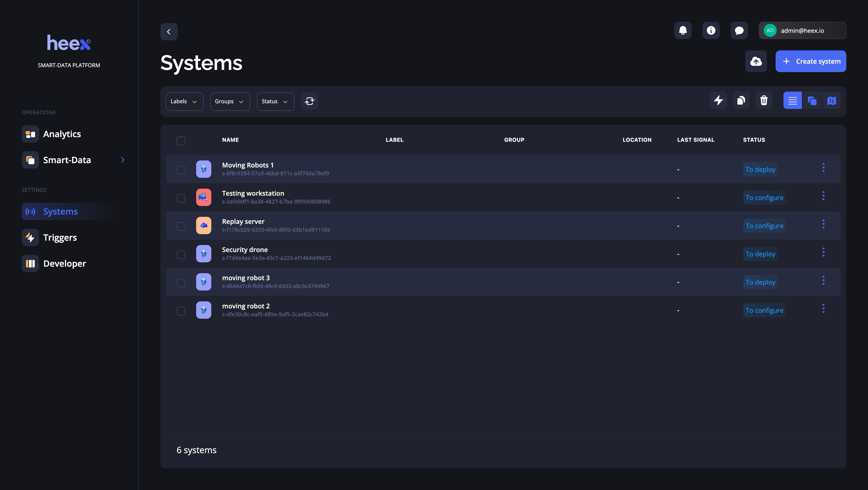Click Replay server system icon
The height and width of the screenshot is (490, 868).
(203, 225)
